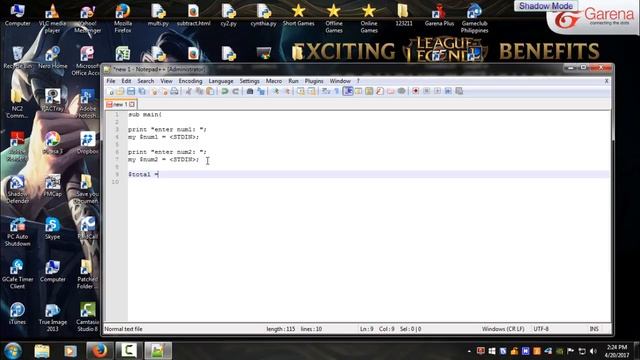Click the Playback macro toolbar icon
640x360 pixels.
(437, 91)
